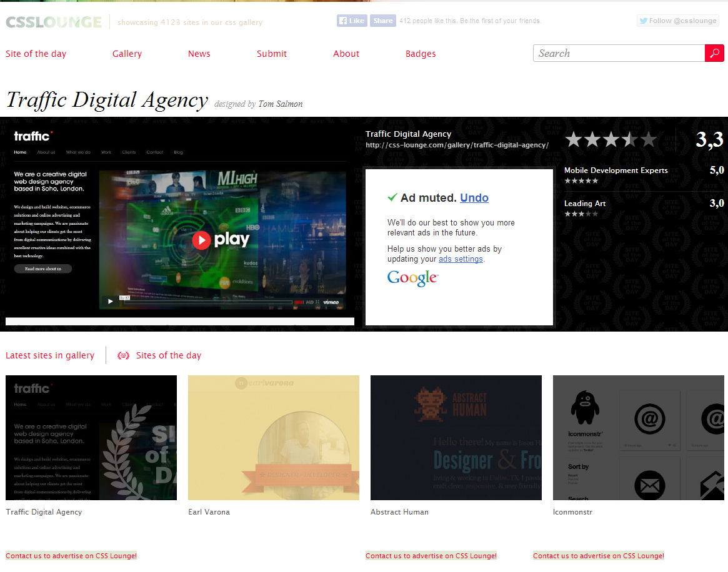
Task: Open Traffic Digital Agency gallery thumbnail
Action: [x=91, y=438]
